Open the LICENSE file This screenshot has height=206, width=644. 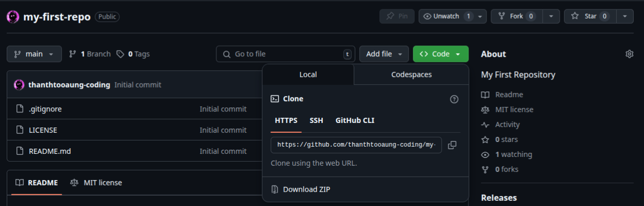(x=43, y=130)
